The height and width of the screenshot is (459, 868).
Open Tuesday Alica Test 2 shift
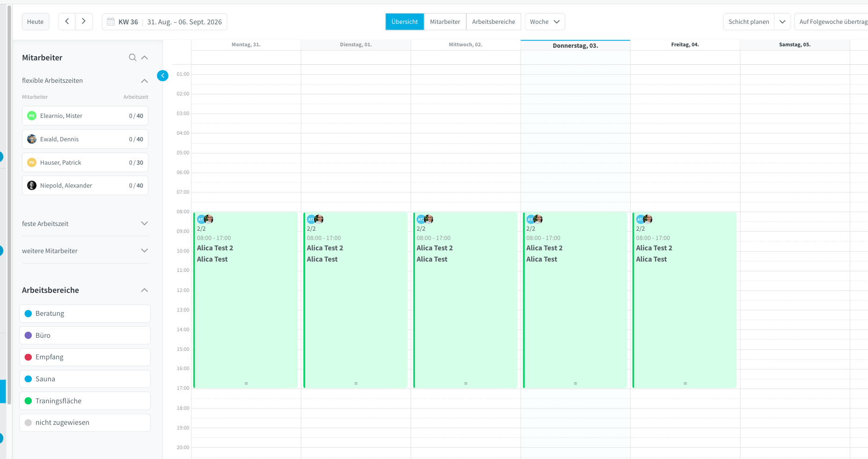click(x=356, y=300)
